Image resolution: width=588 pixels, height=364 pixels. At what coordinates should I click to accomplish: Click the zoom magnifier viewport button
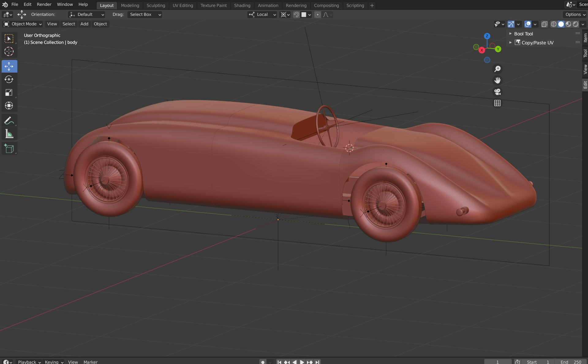(497, 69)
